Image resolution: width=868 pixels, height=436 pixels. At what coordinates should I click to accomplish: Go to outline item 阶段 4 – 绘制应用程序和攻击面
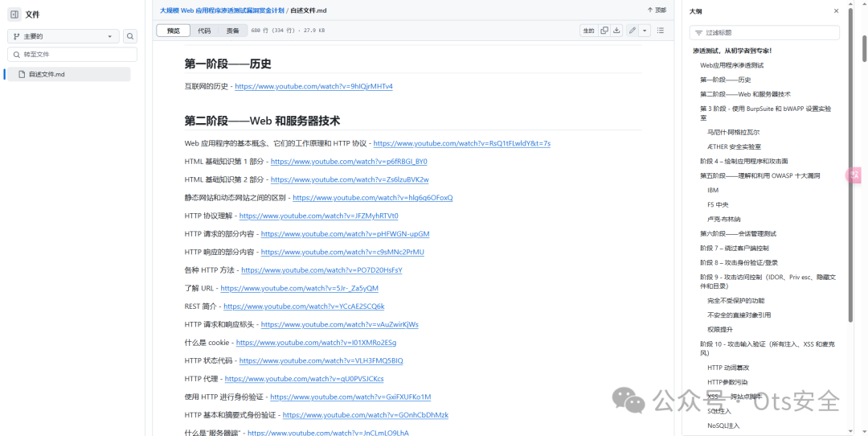pyautogui.click(x=744, y=161)
